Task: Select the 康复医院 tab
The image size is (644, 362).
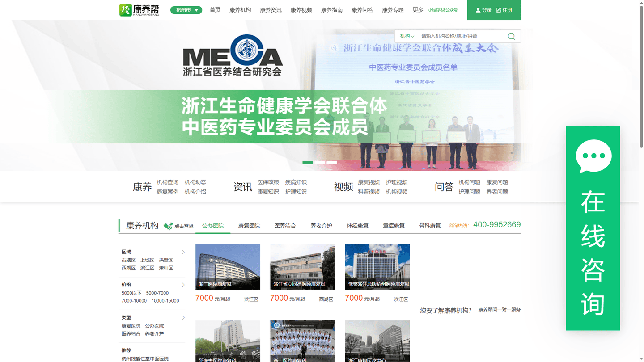Action: pyautogui.click(x=249, y=226)
